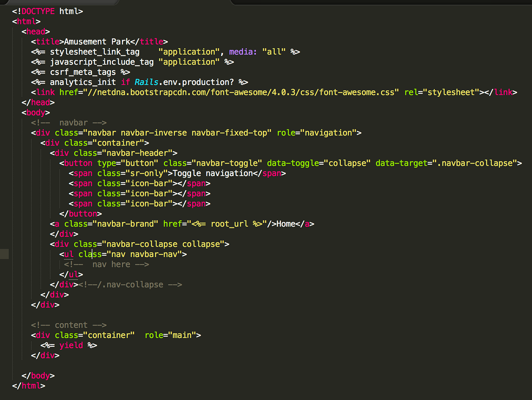Click the closing </button> tag
The image size is (532, 400).
pos(81,214)
